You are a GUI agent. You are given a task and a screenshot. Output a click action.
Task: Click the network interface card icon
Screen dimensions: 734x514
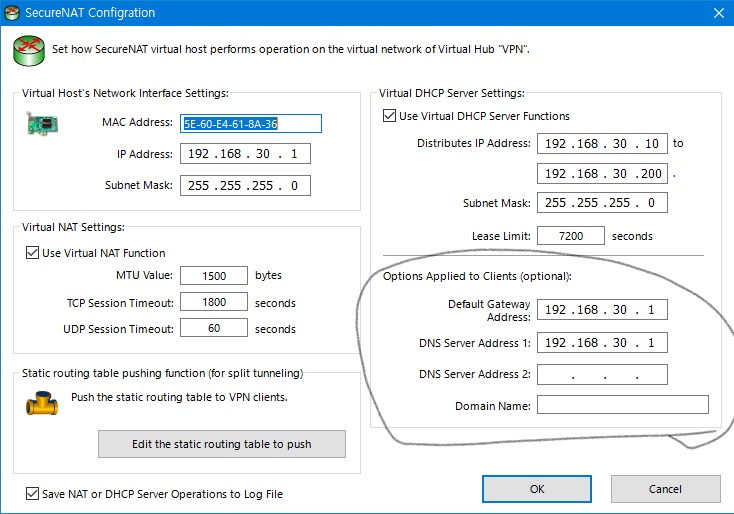(x=42, y=124)
